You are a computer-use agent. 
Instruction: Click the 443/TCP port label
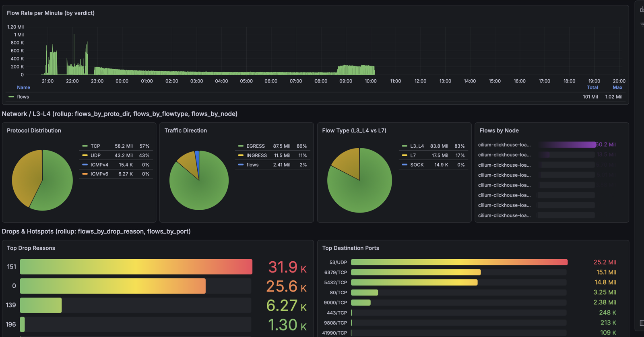click(x=337, y=313)
